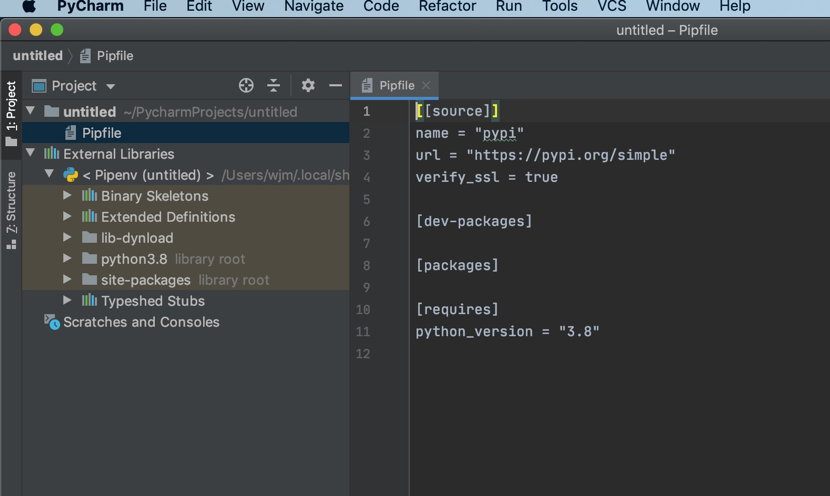Expand the Binary Skeletons node
The image size is (830, 496).
67,196
